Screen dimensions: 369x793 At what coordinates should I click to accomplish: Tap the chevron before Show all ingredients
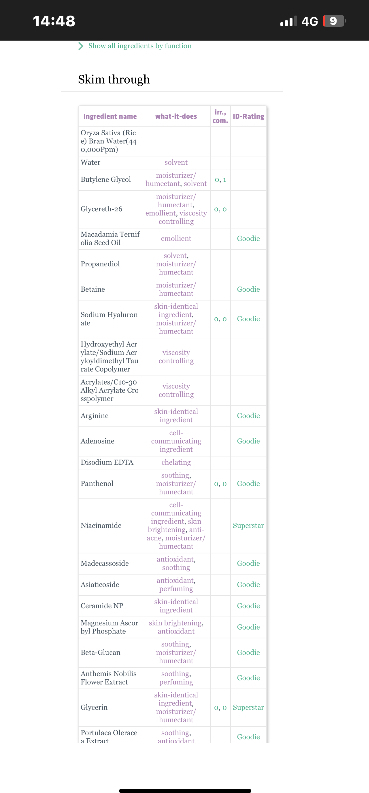[x=81, y=46]
